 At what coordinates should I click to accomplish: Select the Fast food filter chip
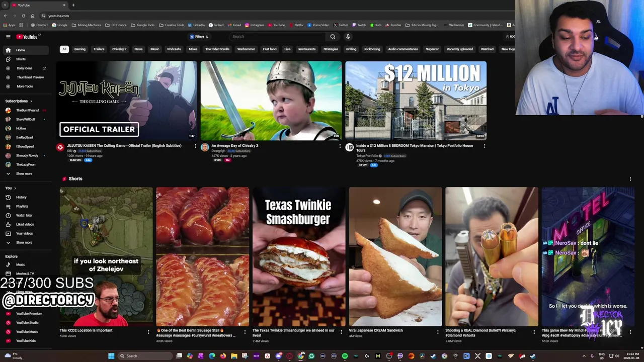click(269, 49)
